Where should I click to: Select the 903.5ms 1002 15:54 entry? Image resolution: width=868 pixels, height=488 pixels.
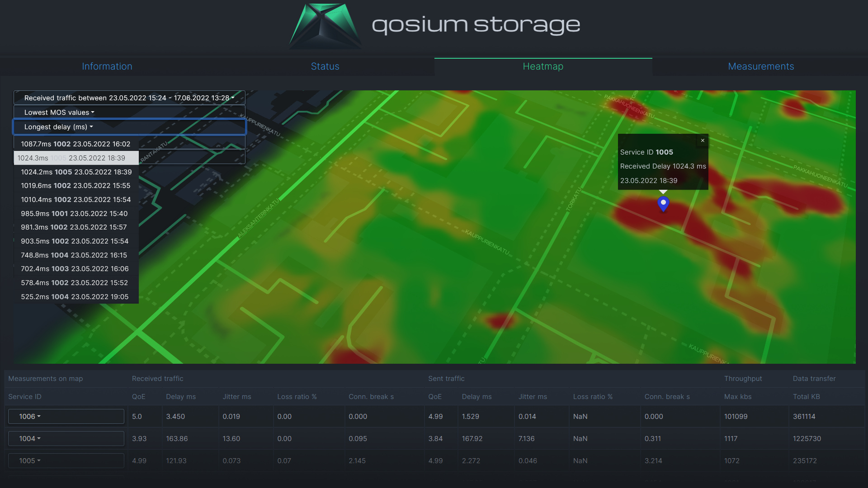tap(76, 241)
